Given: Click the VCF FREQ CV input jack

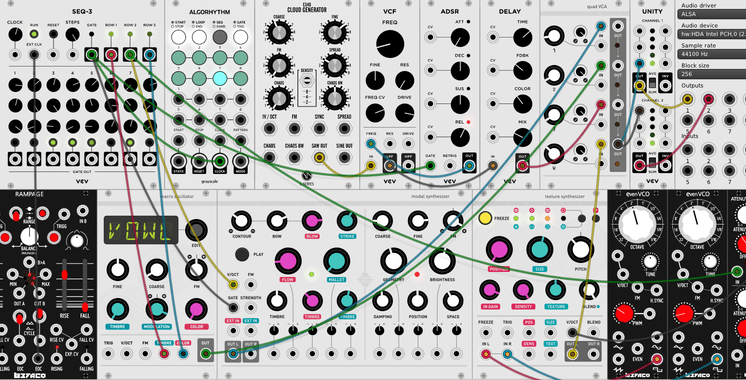Looking at the screenshot, I should [370, 143].
